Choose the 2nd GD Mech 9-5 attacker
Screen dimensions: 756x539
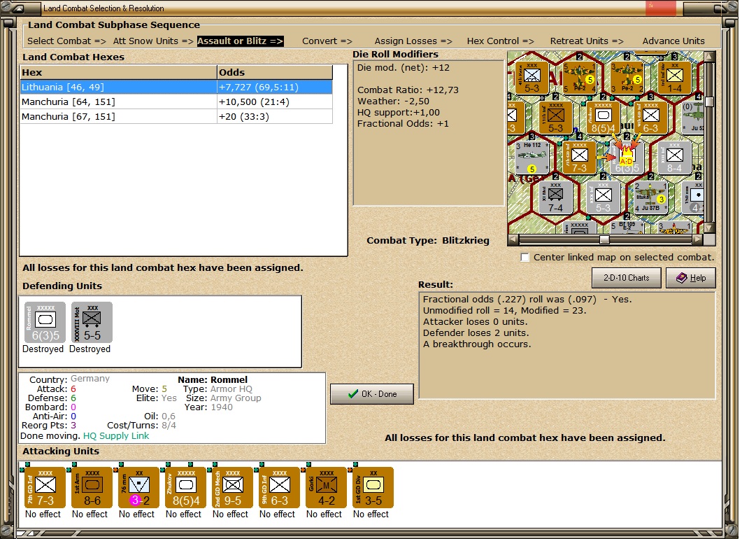(x=232, y=487)
